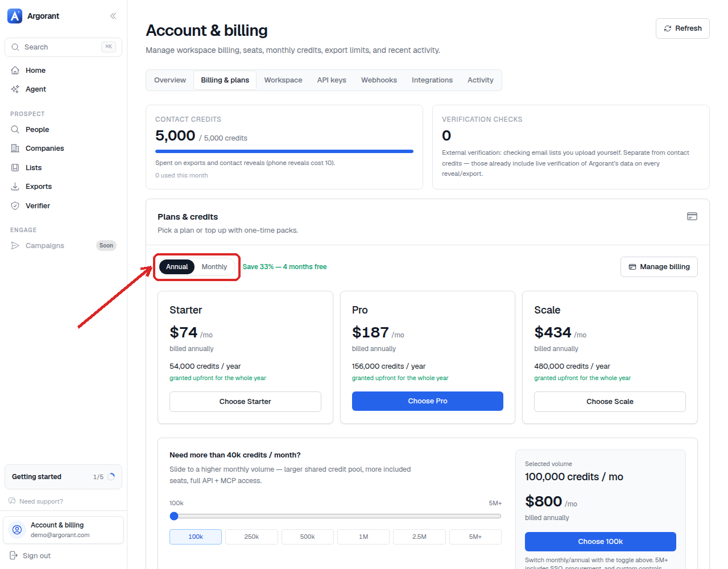This screenshot has width=728, height=569.
Task: Click the Home house icon in sidebar
Action: point(15,71)
